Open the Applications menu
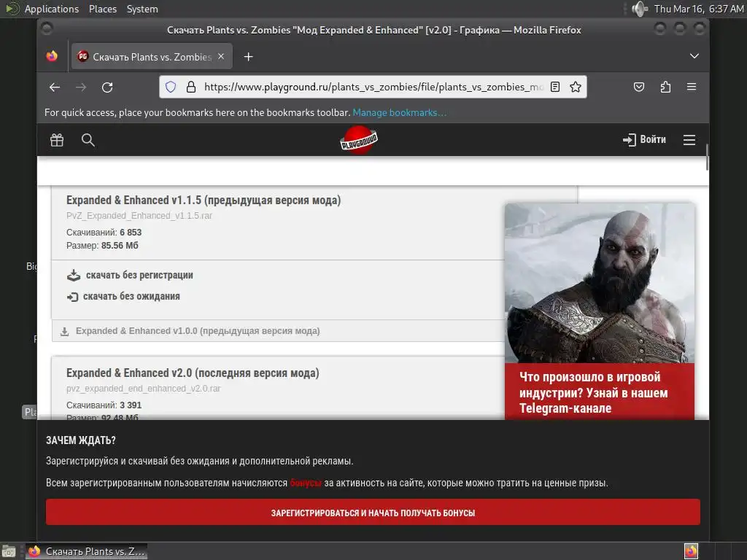The image size is (747, 560). click(52, 9)
